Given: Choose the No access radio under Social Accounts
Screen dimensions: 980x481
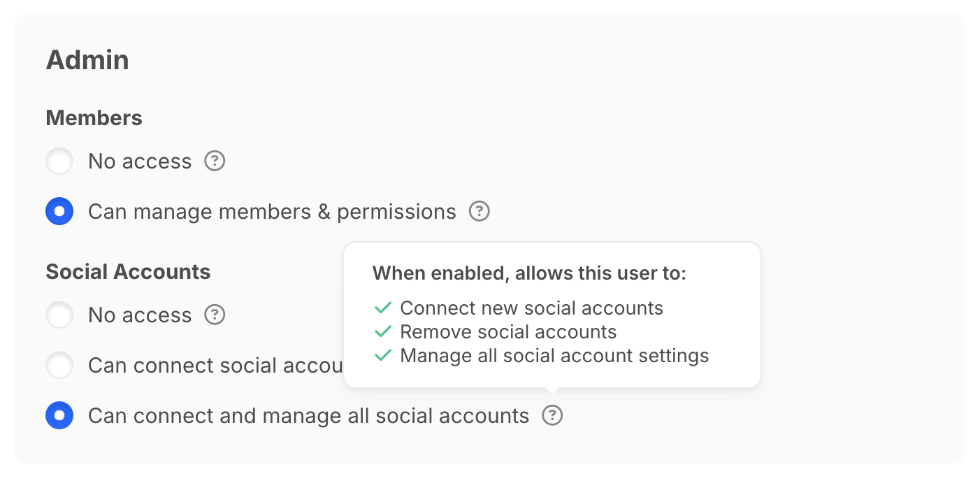Looking at the screenshot, I should (59, 315).
